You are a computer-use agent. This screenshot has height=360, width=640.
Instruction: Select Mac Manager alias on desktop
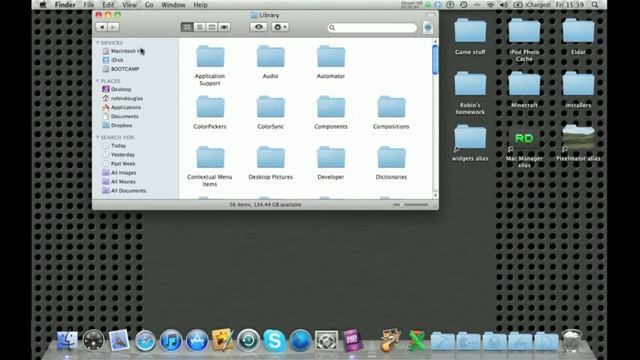tap(524, 138)
